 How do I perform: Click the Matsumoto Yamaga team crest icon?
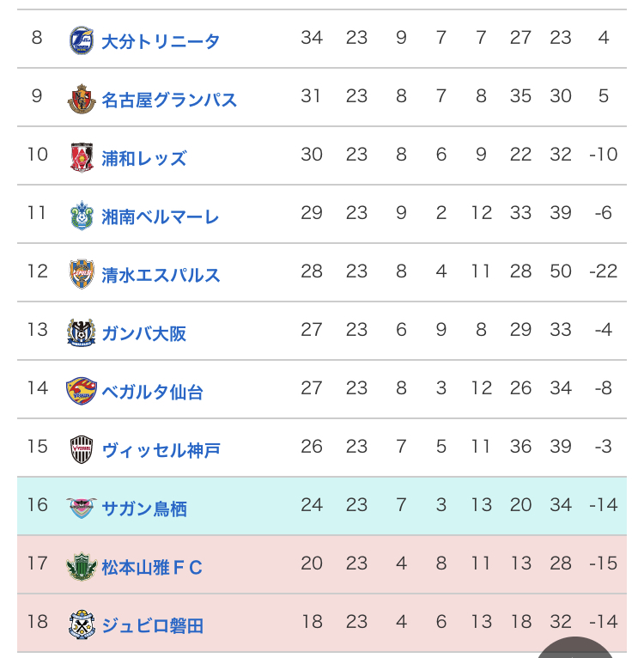tap(82, 566)
